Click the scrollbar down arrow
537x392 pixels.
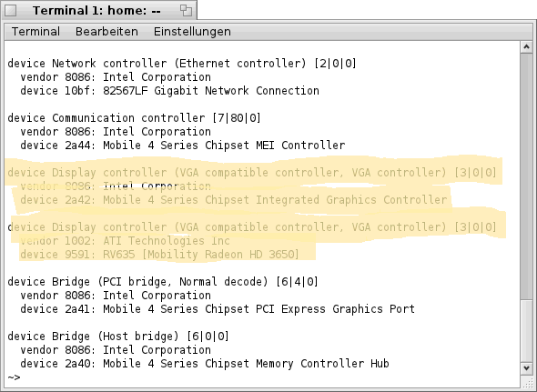pos(526,368)
